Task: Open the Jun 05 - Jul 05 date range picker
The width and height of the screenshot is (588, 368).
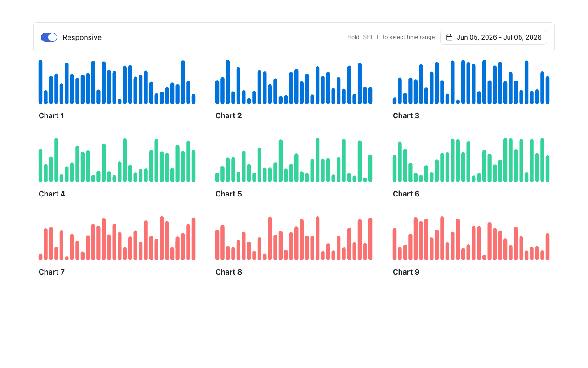Action: 493,37
